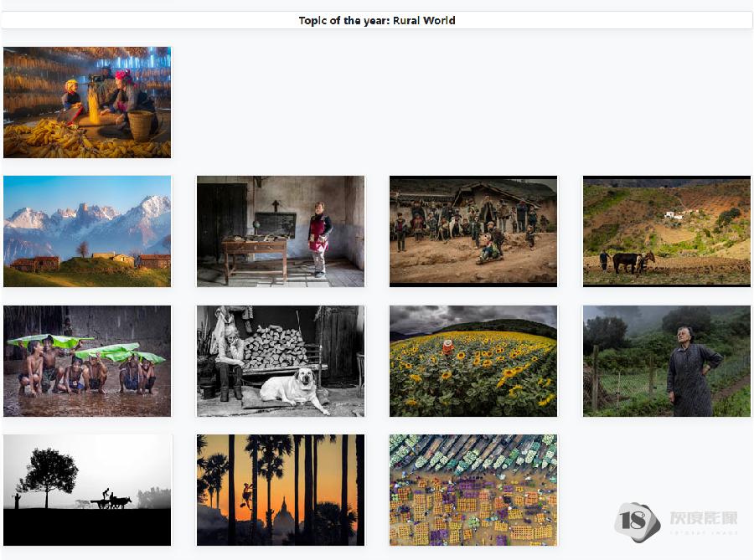Select the woman in red apron photo
754x560 pixels.
[281, 231]
